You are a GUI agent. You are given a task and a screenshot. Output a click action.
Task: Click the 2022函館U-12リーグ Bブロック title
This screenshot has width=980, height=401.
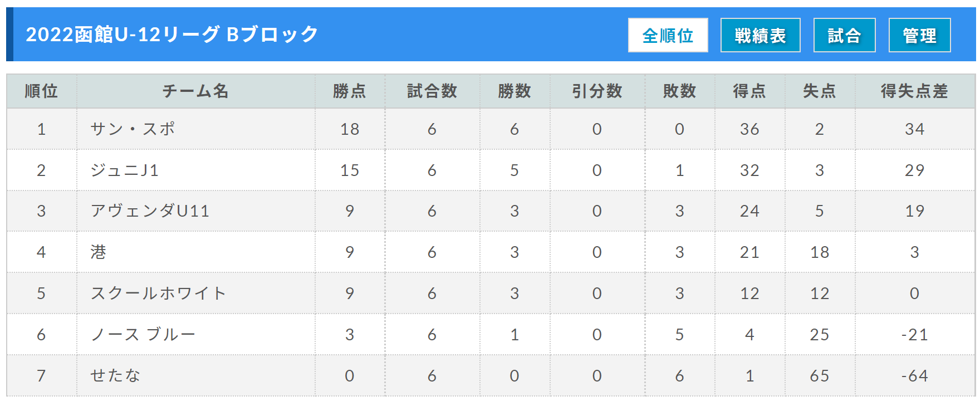click(x=172, y=35)
